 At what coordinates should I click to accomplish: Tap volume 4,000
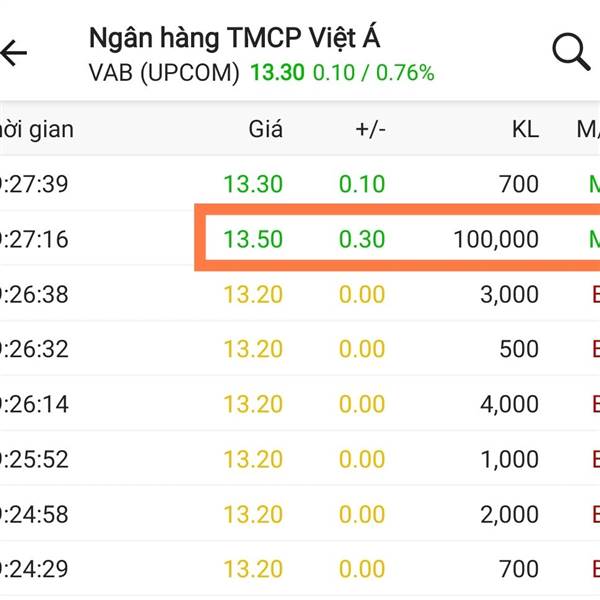pos(509,405)
